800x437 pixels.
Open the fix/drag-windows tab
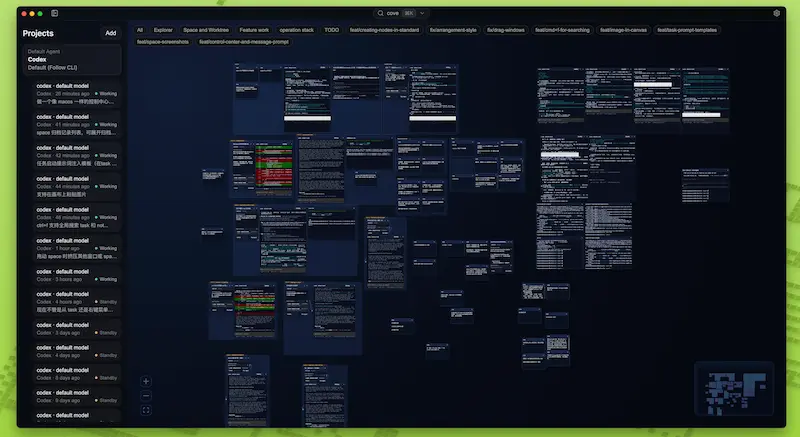coord(506,30)
